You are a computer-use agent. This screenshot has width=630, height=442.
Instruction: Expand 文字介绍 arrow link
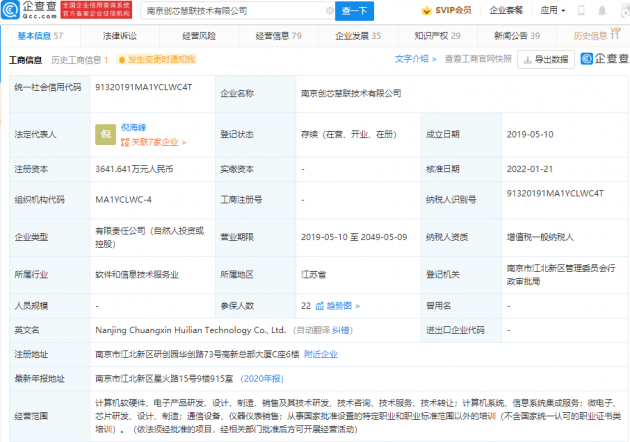415,59
